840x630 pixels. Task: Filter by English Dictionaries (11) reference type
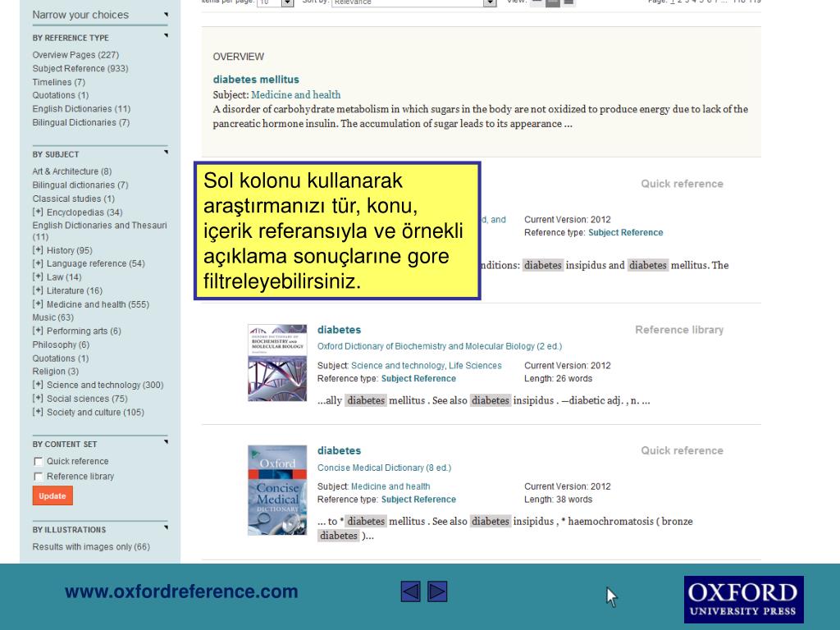click(x=81, y=109)
